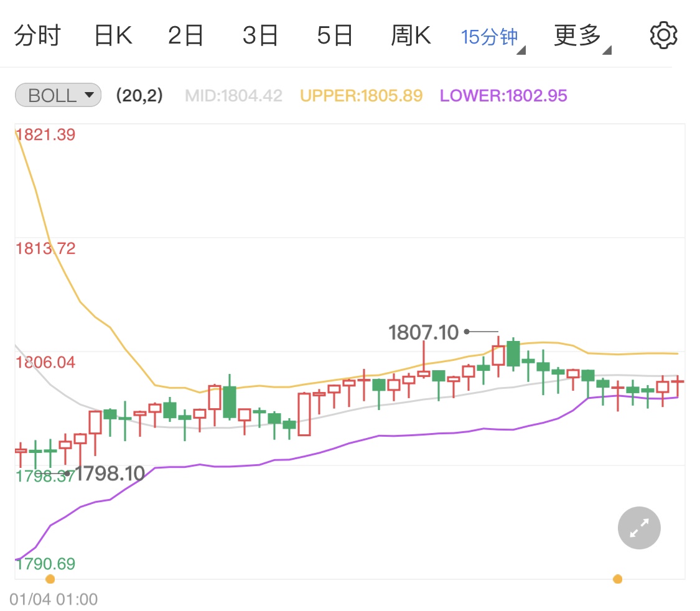Switch to 分时 time-sharing tab

click(37, 35)
